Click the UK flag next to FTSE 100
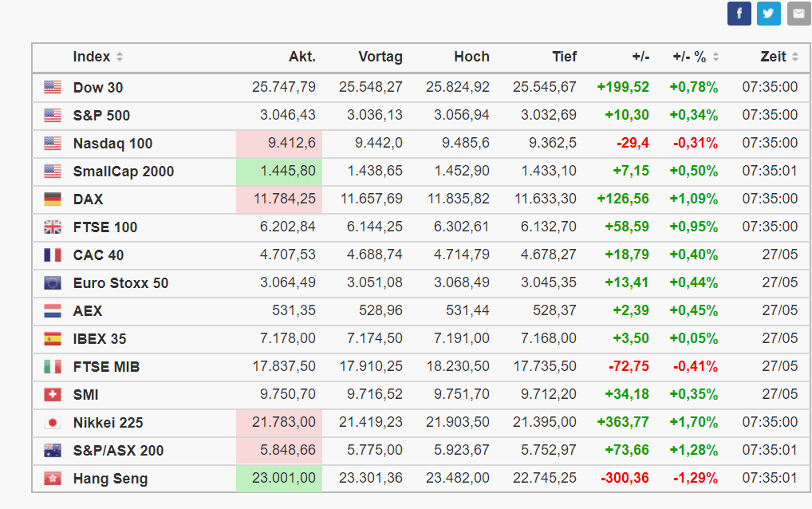Image resolution: width=812 pixels, height=509 pixels. (53, 227)
